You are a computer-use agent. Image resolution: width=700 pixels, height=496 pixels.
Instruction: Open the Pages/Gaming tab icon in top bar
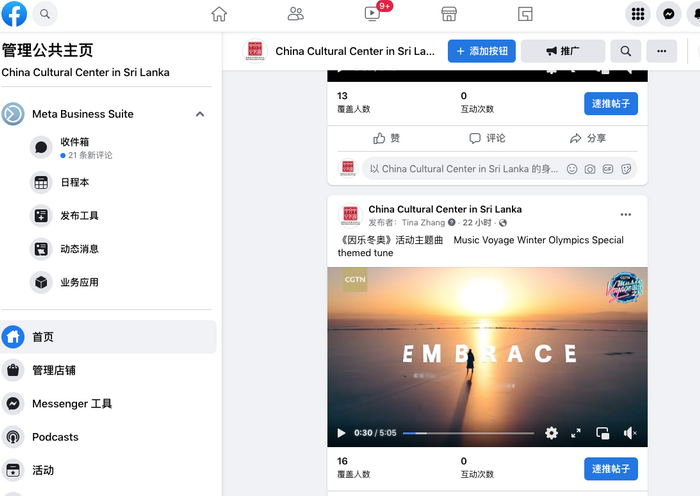(525, 14)
